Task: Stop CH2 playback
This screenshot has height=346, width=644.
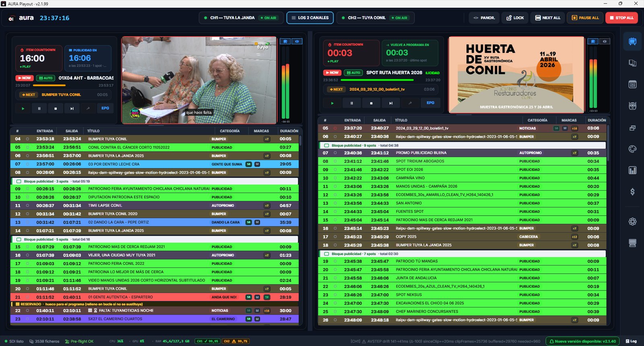Action: [x=371, y=103]
